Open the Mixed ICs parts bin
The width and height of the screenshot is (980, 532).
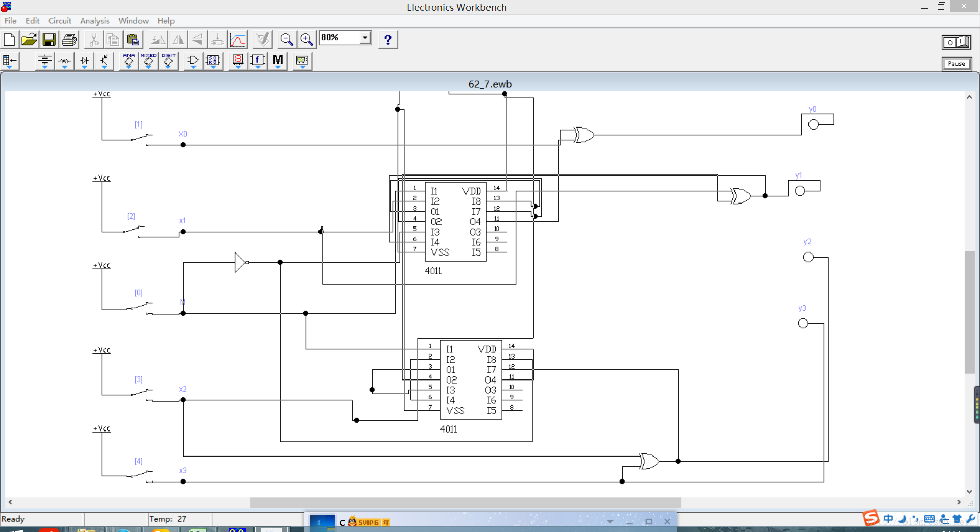point(149,61)
